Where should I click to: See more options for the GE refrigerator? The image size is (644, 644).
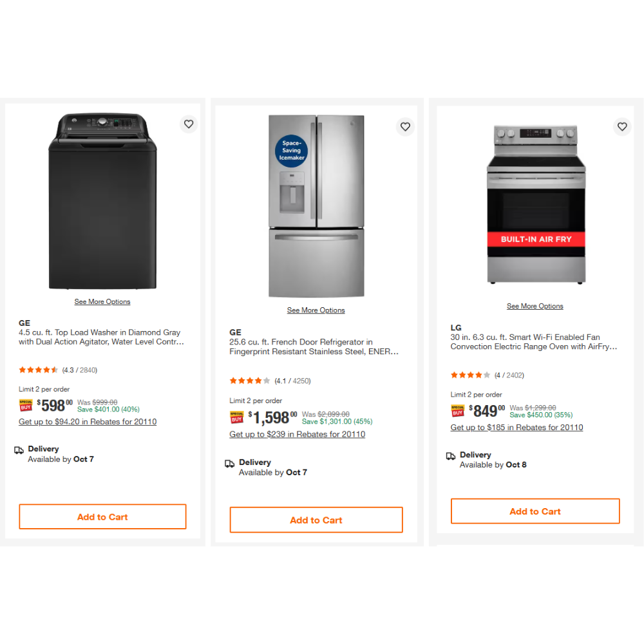click(x=316, y=310)
